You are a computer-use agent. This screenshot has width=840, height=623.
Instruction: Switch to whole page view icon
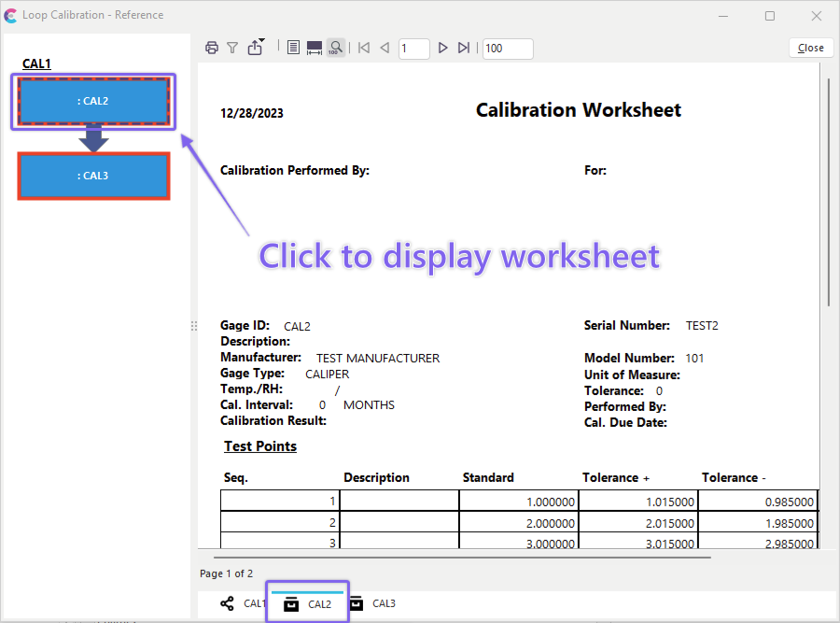click(293, 48)
